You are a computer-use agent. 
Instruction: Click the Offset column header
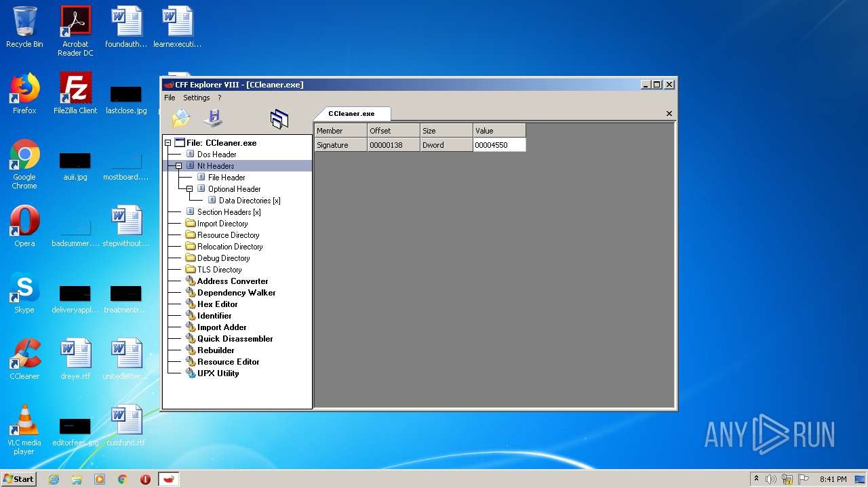coord(393,131)
